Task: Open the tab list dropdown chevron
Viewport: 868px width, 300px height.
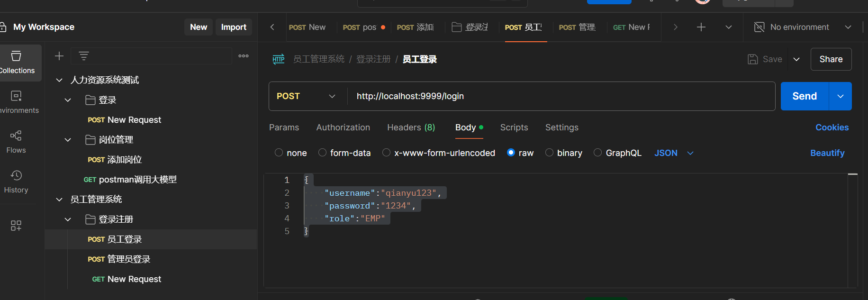Action: coord(729,27)
